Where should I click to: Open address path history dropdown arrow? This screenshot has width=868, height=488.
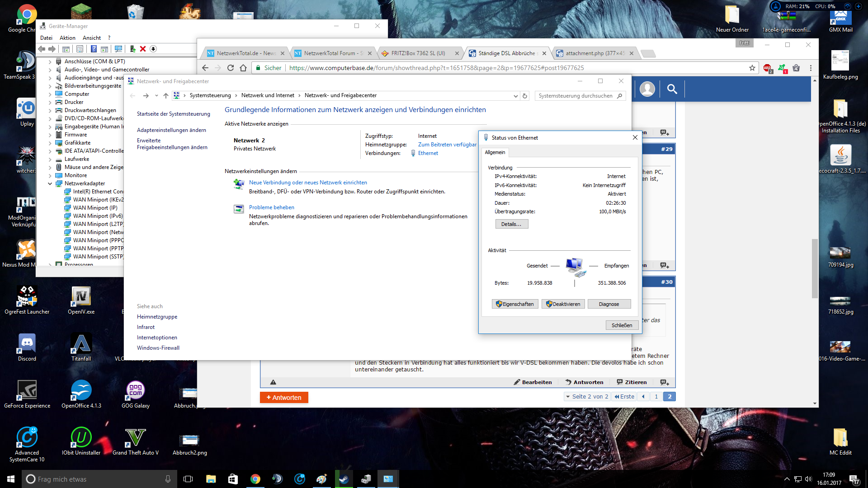pos(515,96)
